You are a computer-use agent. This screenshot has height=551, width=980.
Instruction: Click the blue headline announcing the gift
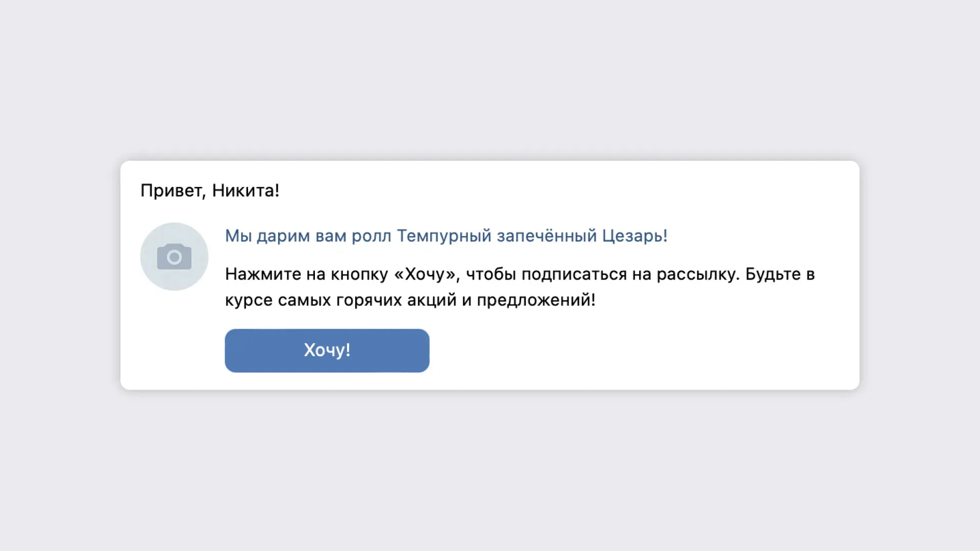446,236
